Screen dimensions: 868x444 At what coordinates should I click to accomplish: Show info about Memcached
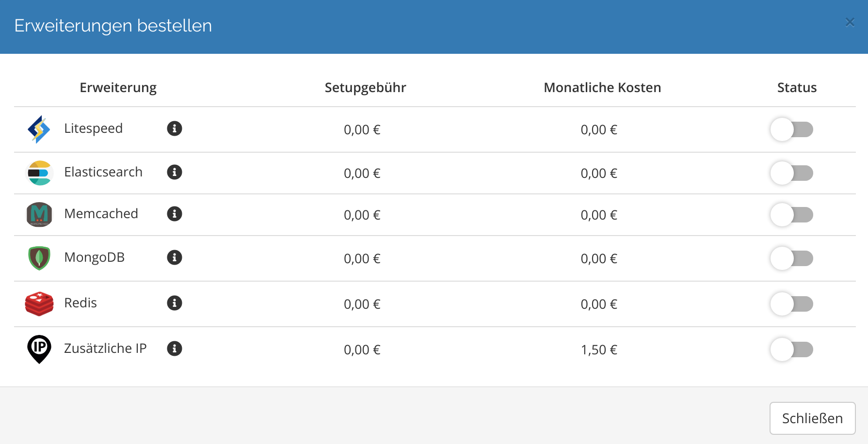175,214
